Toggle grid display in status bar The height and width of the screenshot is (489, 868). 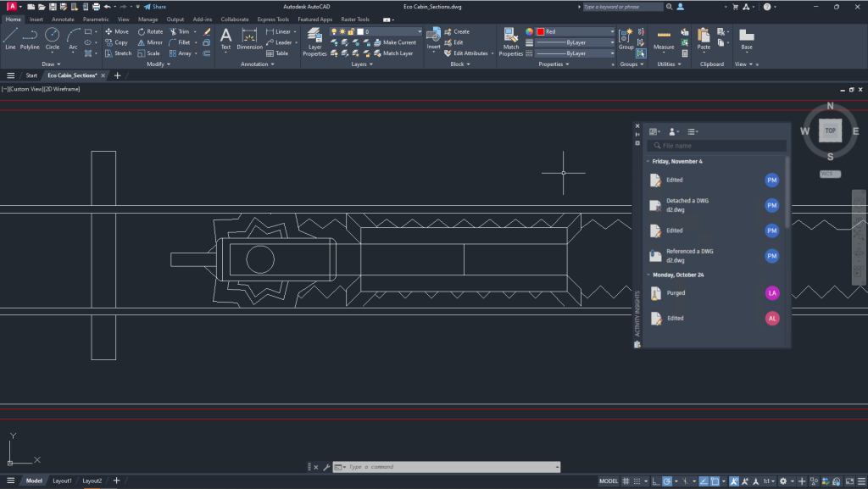pyautogui.click(x=626, y=481)
